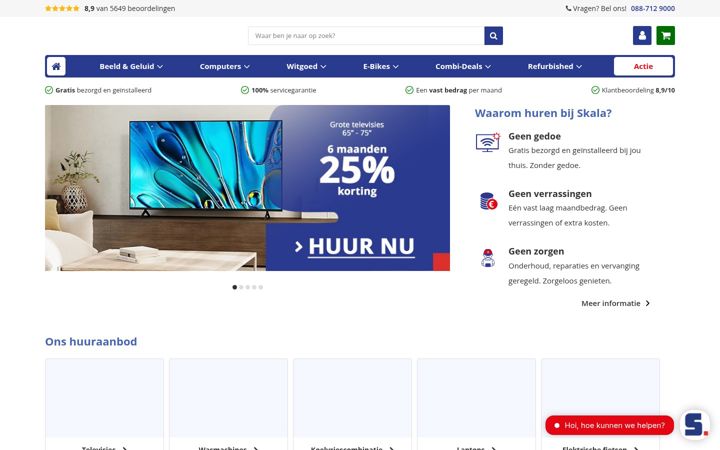Click the Geen zorgen heading

536,252
